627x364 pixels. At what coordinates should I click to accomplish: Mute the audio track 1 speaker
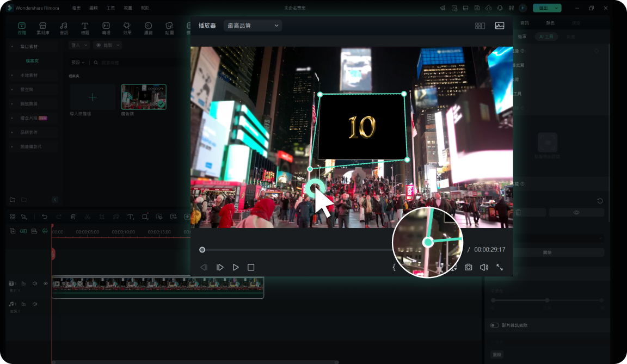pos(35,304)
